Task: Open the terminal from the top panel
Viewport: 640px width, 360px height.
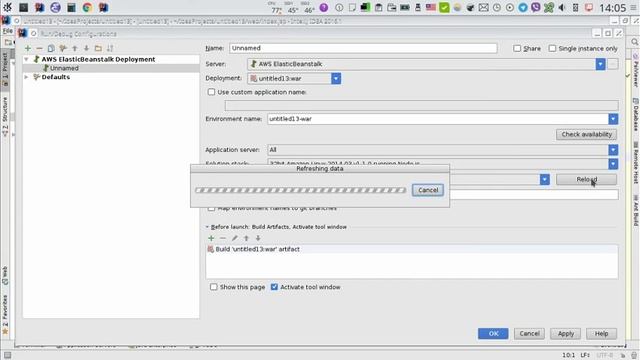Action: [24, 7]
